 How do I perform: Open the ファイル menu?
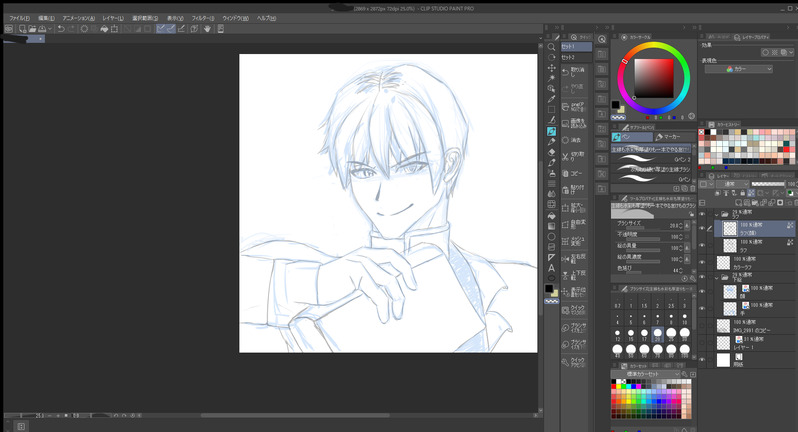19,18
